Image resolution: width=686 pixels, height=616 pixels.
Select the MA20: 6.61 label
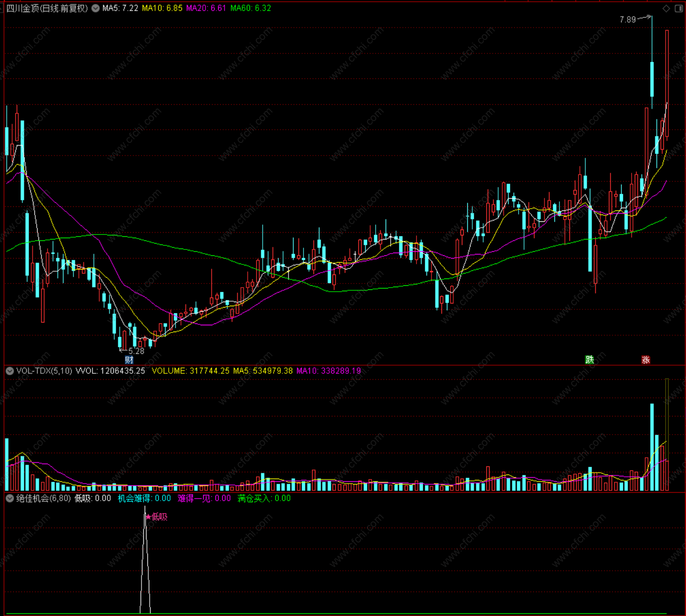[206, 8]
